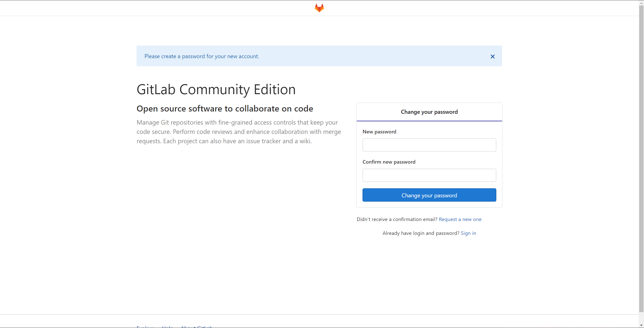Click the GitLab Community Edition heading
This screenshot has height=328, width=644.
216,89
